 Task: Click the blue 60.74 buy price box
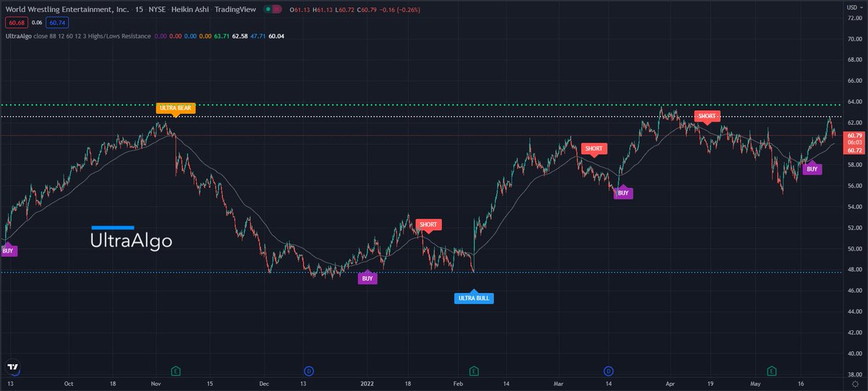[58, 23]
